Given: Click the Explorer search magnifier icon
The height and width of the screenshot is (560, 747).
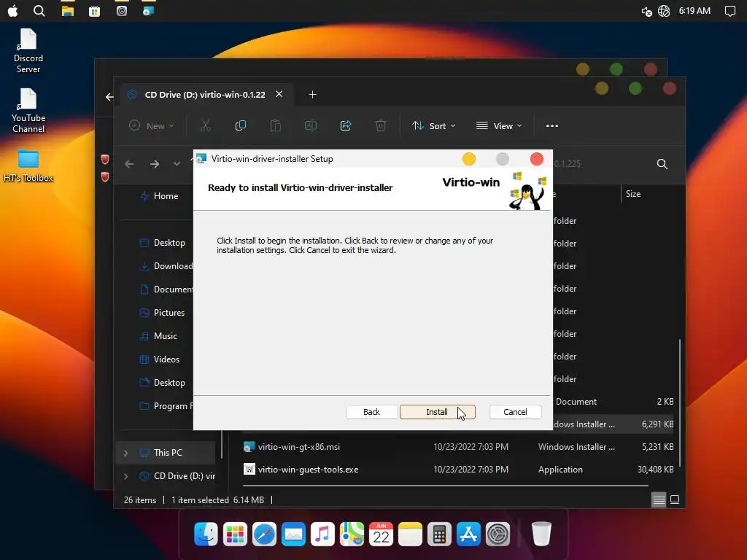Looking at the screenshot, I should pos(662,164).
